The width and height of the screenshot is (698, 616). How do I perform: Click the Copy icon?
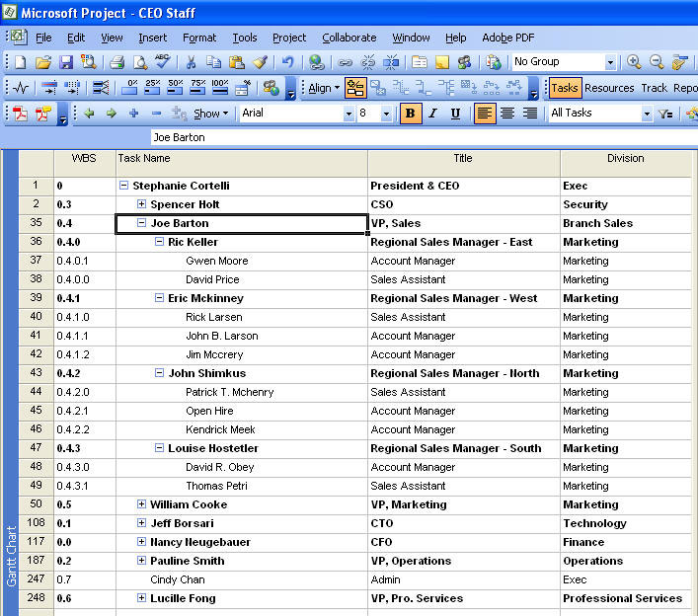coord(213,62)
